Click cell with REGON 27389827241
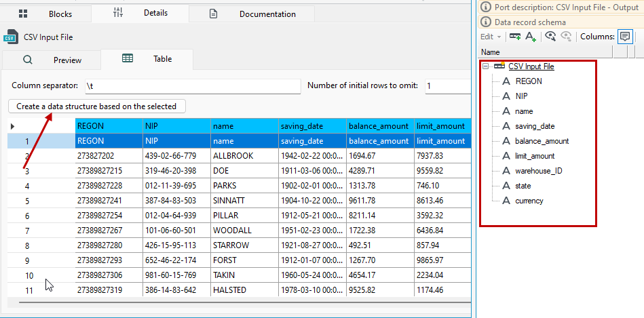644x318 pixels. (x=109, y=201)
